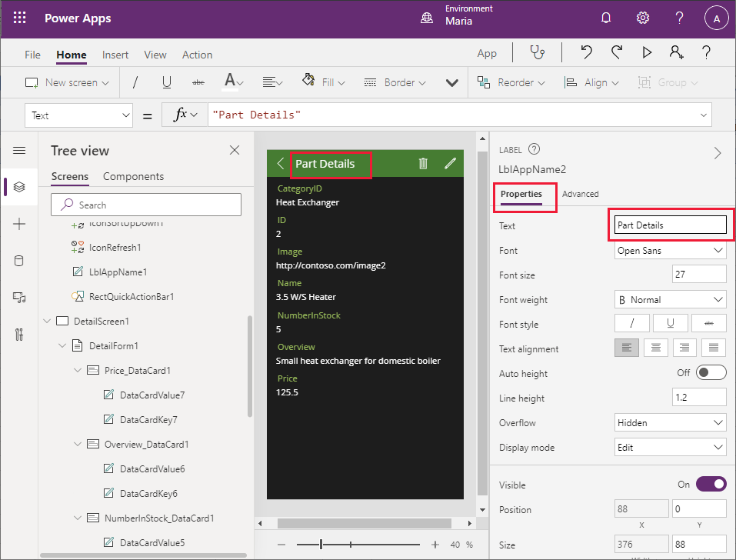Screen dimensions: 736x560
Task: Click the New screen button
Action: (x=68, y=82)
